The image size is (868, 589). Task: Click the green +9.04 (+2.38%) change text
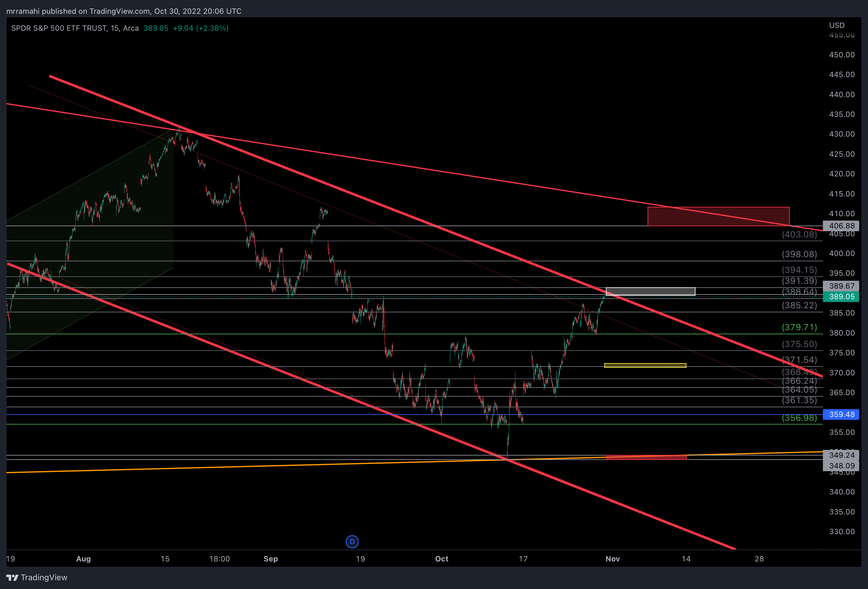click(x=200, y=28)
